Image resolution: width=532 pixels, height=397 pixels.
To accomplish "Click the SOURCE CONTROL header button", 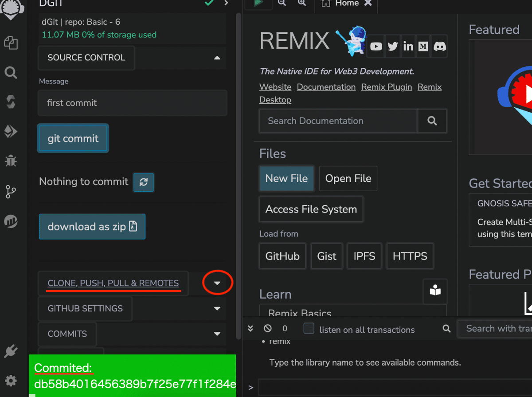I will point(86,58).
